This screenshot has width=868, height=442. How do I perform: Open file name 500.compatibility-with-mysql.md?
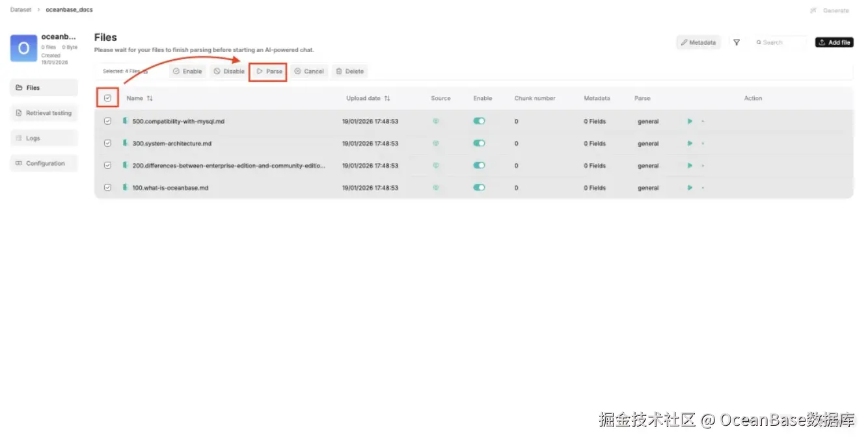[178, 122]
